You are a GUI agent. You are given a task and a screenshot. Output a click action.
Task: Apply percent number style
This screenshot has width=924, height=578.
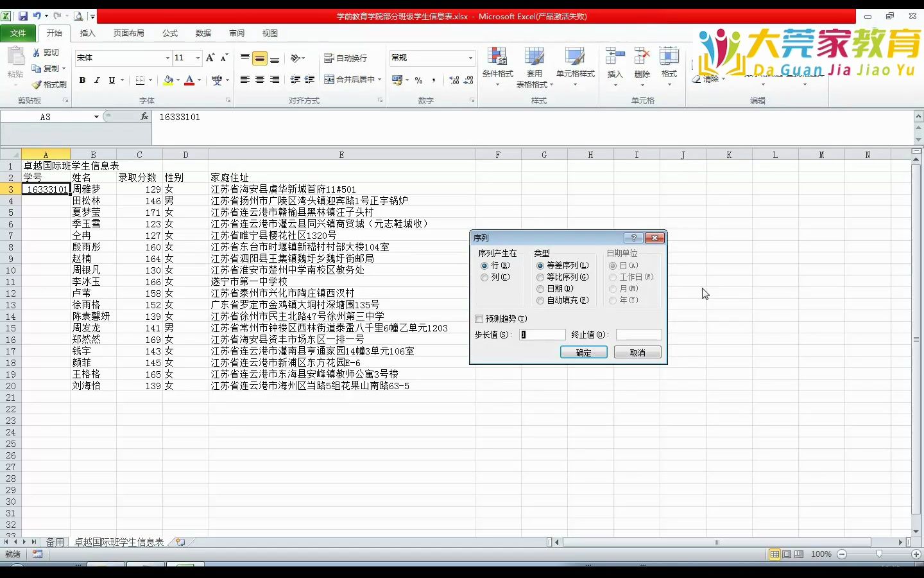(418, 80)
